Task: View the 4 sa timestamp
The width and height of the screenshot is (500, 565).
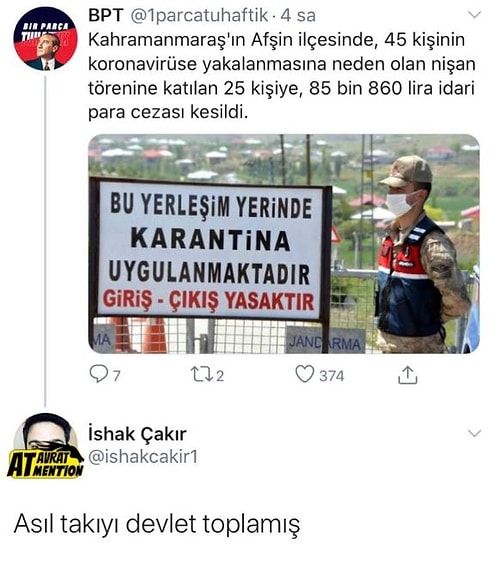Action: click(298, 15)
